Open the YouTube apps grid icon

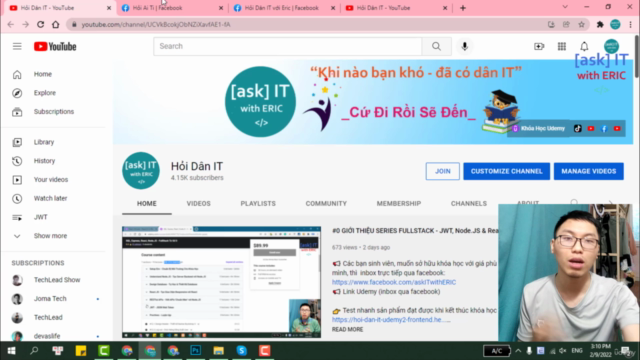pyautogui.click(x=562, y=46)
